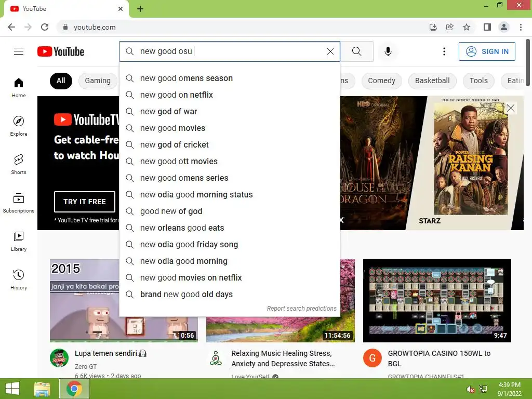Screen dimensions: 532x399
Task: Click muted volume tray icon
Action: (x=470, y=390)
